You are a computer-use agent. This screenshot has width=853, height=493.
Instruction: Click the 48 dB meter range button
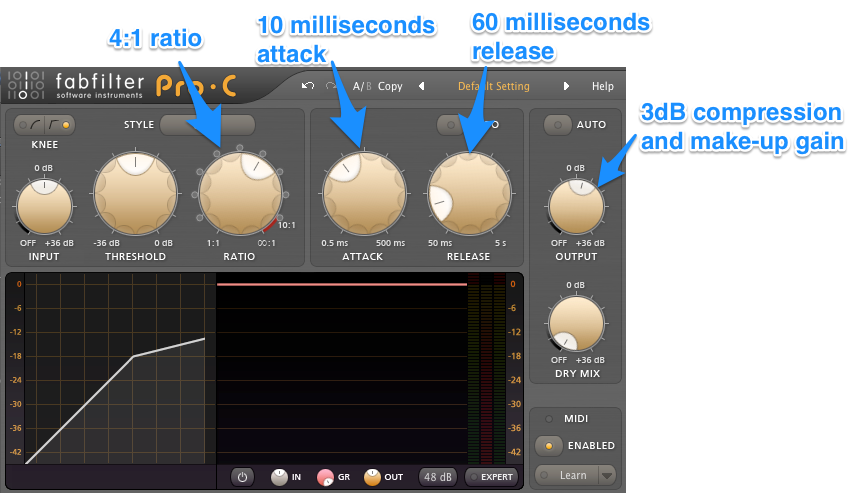[437, 477]
